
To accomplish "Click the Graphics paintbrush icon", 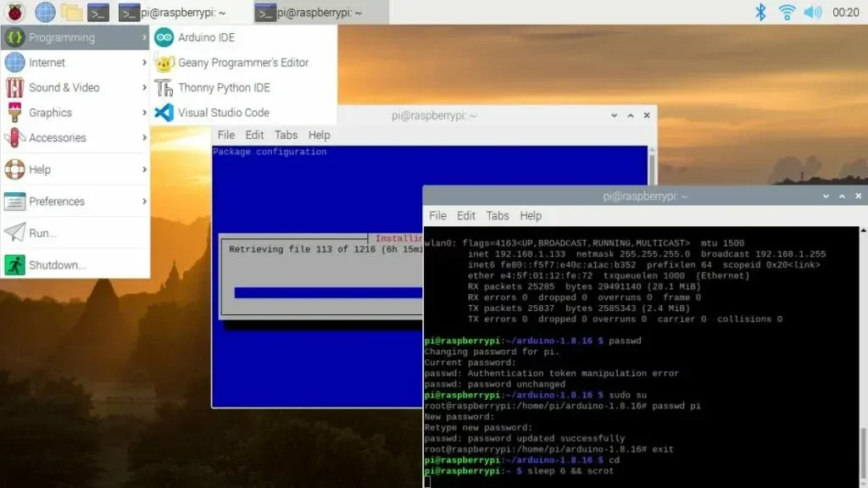I will (x=15, y=113).
